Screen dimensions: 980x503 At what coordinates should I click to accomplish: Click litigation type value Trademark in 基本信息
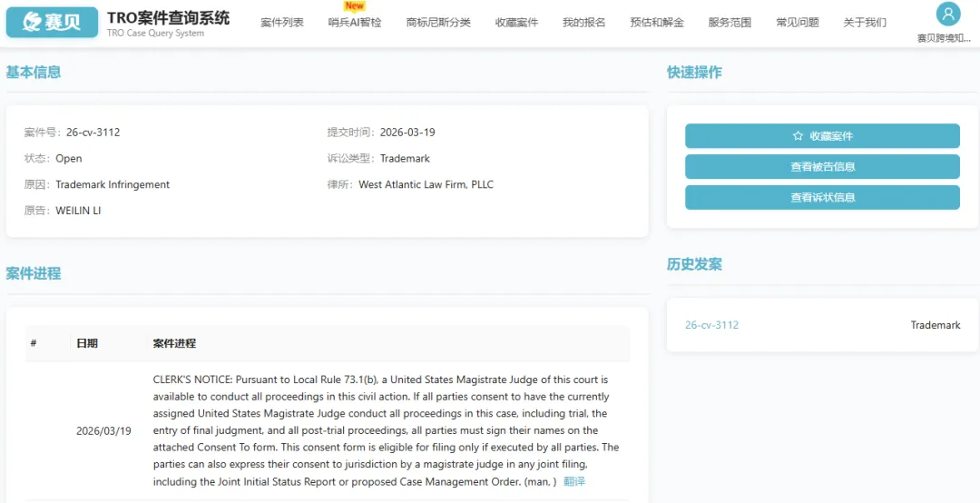pos(405,158)
